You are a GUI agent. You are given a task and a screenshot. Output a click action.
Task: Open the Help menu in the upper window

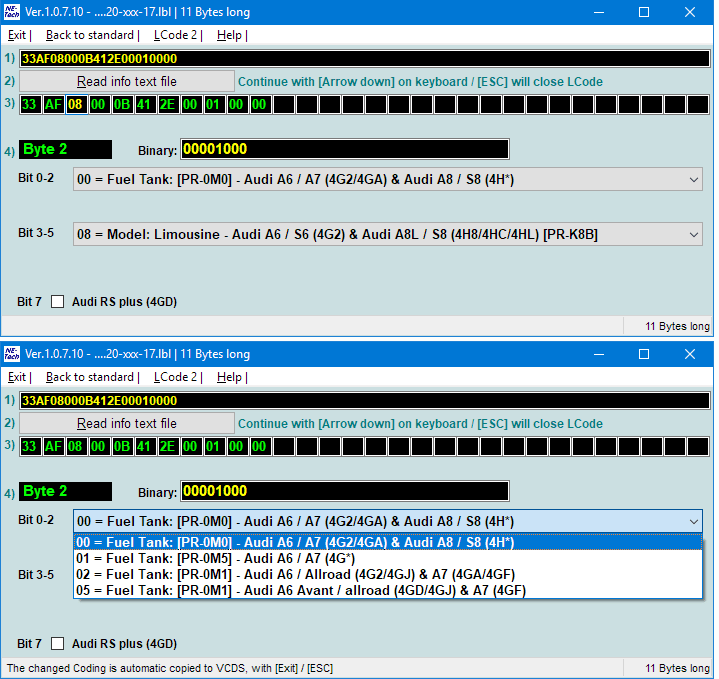[229, 35]
